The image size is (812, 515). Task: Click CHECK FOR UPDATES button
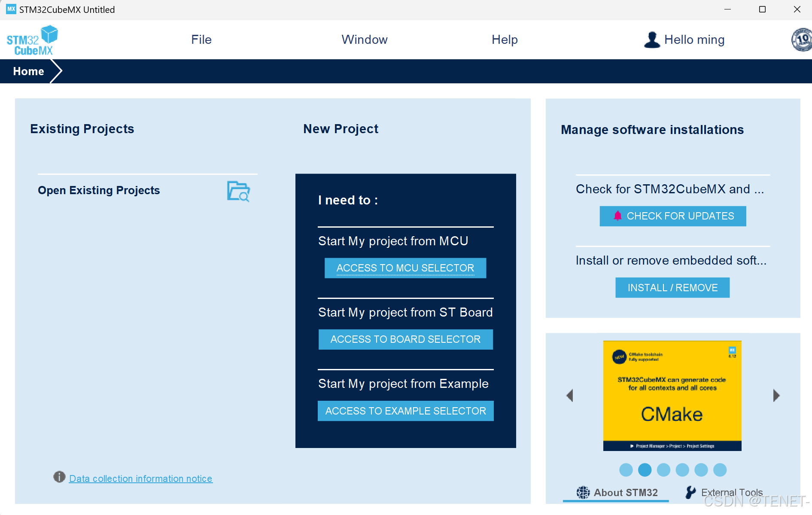tap(673, 216)
